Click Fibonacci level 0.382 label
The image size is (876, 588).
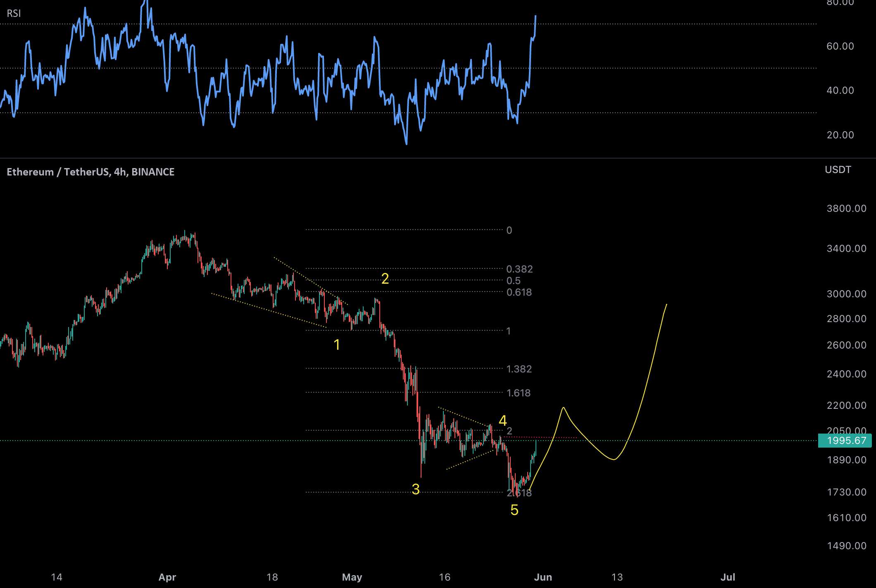pyautogui.click(x=519, y=269)
